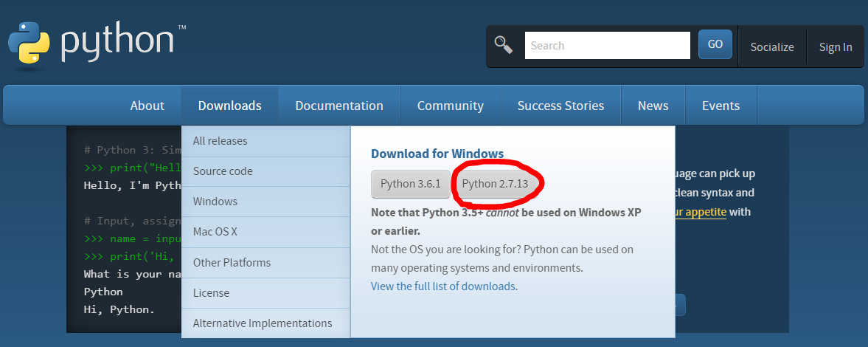Choose Mac OS X downloads entry
This screenshot has height=347, width=868.
click(215, 232)
